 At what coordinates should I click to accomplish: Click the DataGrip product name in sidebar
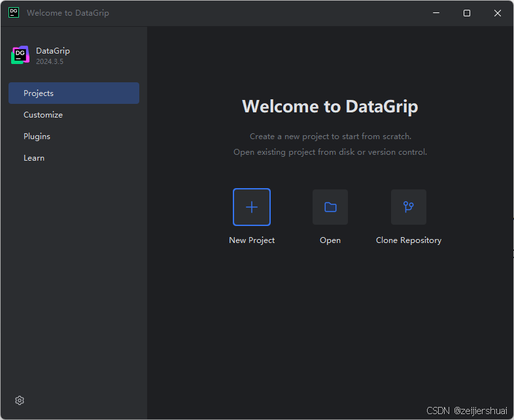click(x=53, y=51)
